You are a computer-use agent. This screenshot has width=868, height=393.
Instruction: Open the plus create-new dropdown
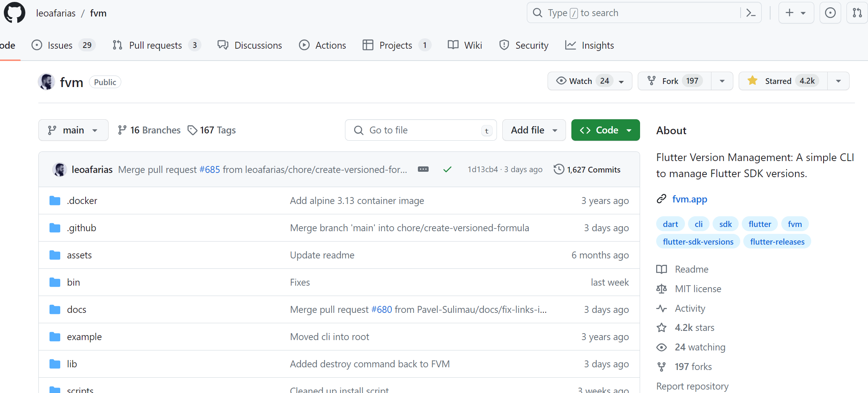[x=796, y=13]
